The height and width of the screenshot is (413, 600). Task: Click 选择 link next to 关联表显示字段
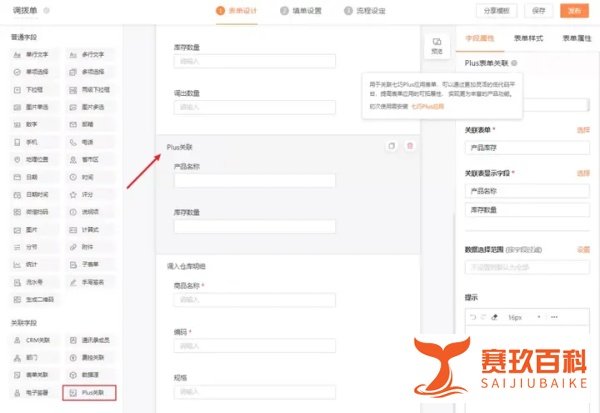click(583, 173)
